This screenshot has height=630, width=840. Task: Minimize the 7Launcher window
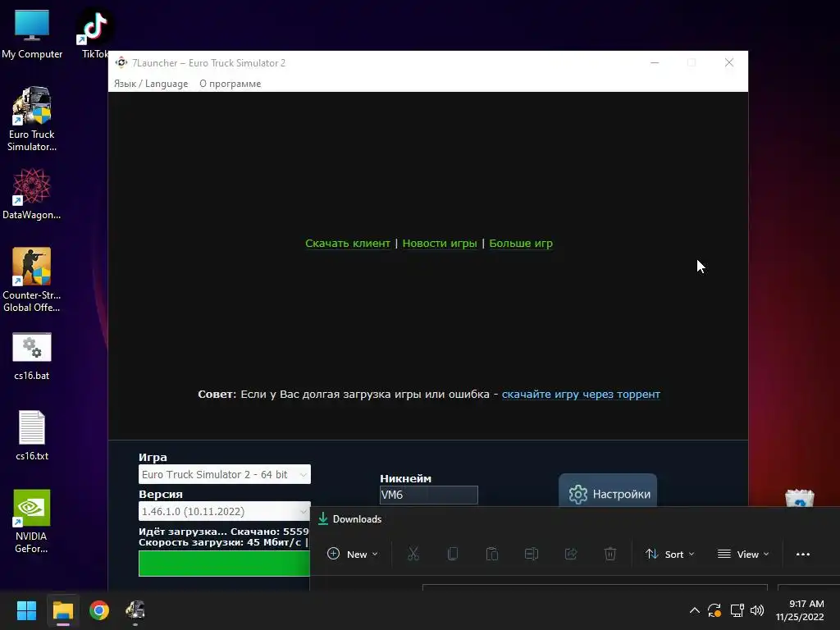(x=655, y=62)
